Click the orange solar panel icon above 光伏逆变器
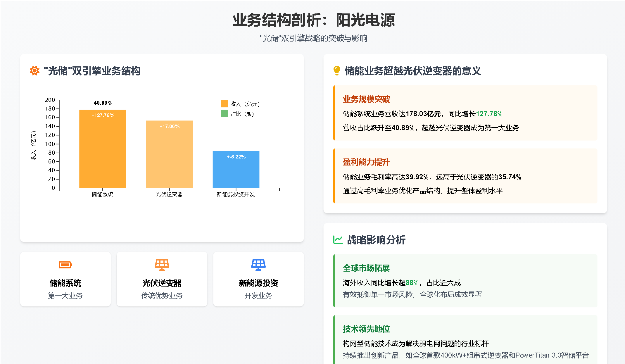Image resolution: width=625 pixels, height=364 pixels. point(162,265)
